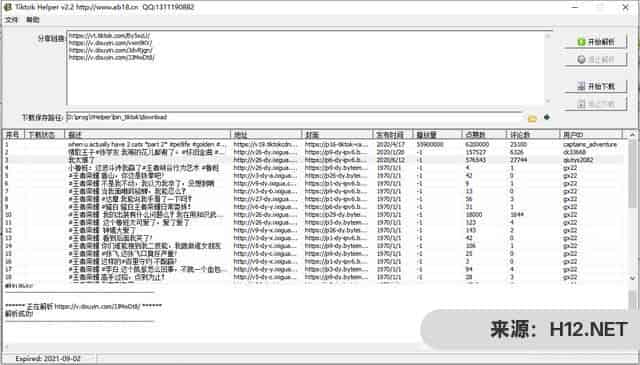Close the Tiktok Helper window
Image resolution: width=640 pixels, height=365 pixels.
(626, 7)
